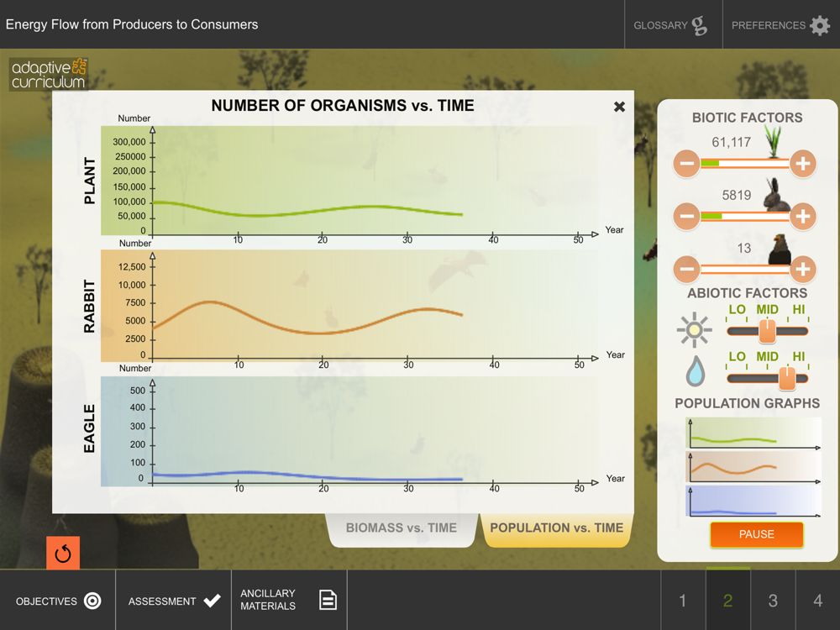Switch to the Biomass vs. Time tab
Screen dimensions: 840x630
(402, 528)
